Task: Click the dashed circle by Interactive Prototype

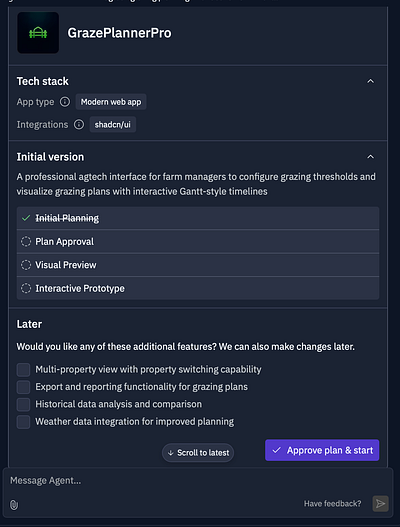Action: coord(26,288)
